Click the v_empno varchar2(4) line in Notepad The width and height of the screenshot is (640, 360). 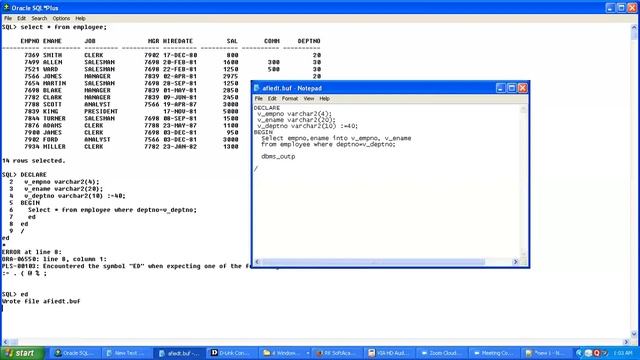[x=295, y=114]
